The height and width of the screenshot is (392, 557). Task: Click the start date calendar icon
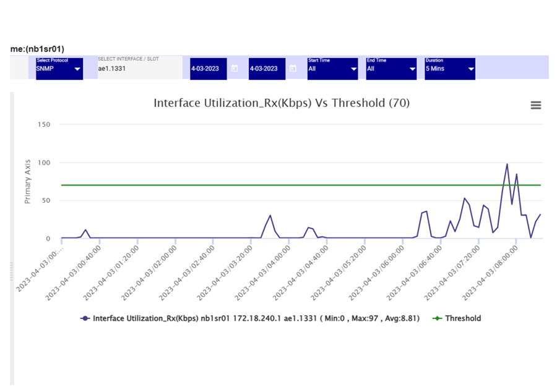pos(235,69)
